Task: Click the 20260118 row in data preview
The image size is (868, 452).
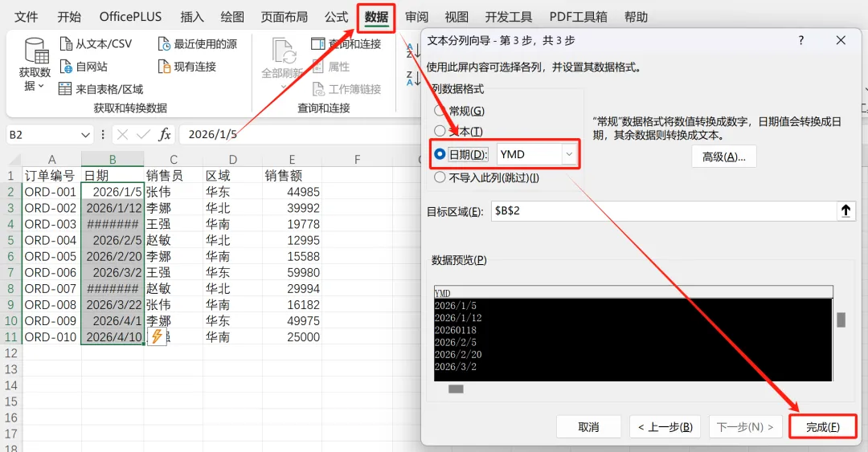Action: 456,330
